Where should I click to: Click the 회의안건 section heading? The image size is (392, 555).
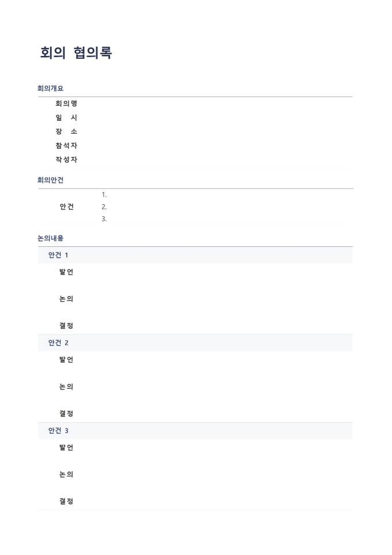[x=50, y=180]
